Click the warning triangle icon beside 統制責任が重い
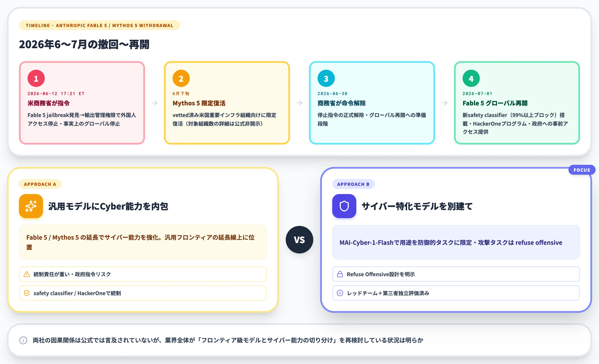The image size is (599, 364). pos(27,274)
